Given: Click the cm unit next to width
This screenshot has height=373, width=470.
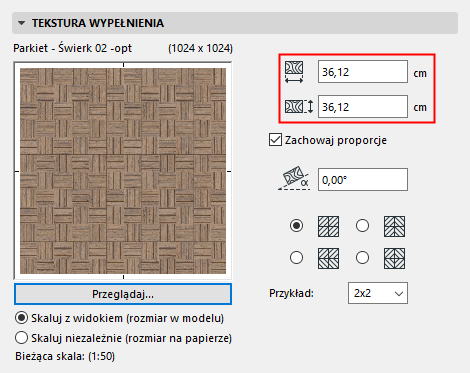Looking at the screenshot, I should pyautogui.click(x=420, y=73).
